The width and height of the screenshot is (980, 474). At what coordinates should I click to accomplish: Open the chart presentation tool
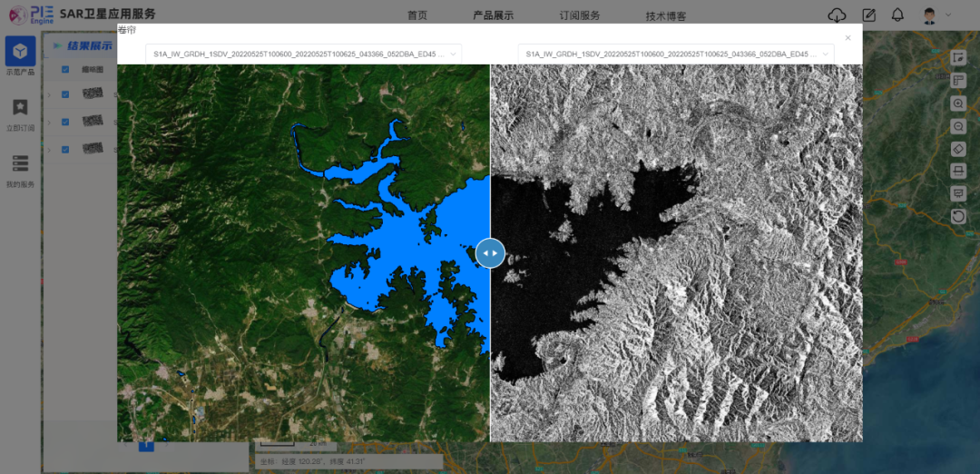pos(958,193)
